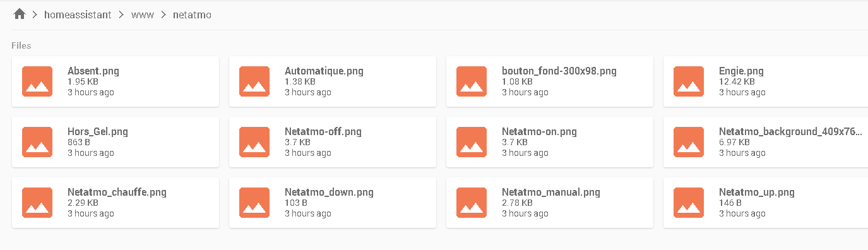Click the 146 B size of Netatmo_up.png
This screenshot has width=868, height=250.
tap(730, 203)
